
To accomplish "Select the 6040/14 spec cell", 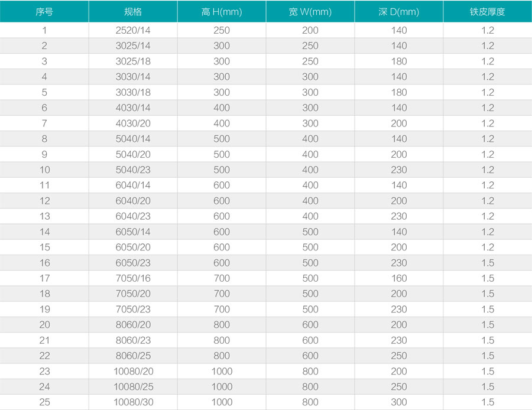I will (x=133, y=186).
